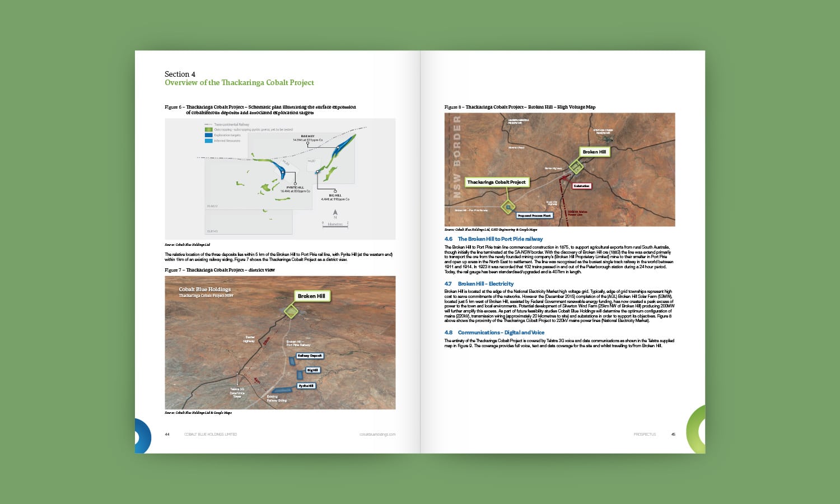
Task: Click the "Broken Hill" callout in Figure 8
Action: click(595, 152)
